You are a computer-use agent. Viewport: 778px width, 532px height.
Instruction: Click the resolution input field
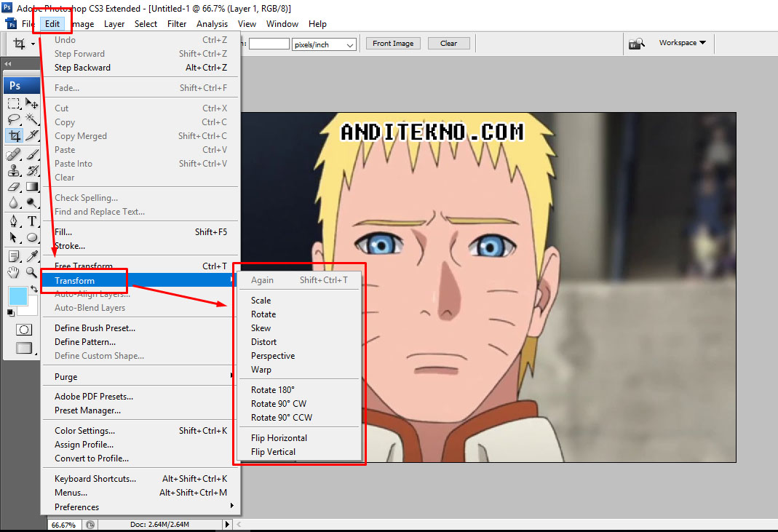[x=269, y=44]
